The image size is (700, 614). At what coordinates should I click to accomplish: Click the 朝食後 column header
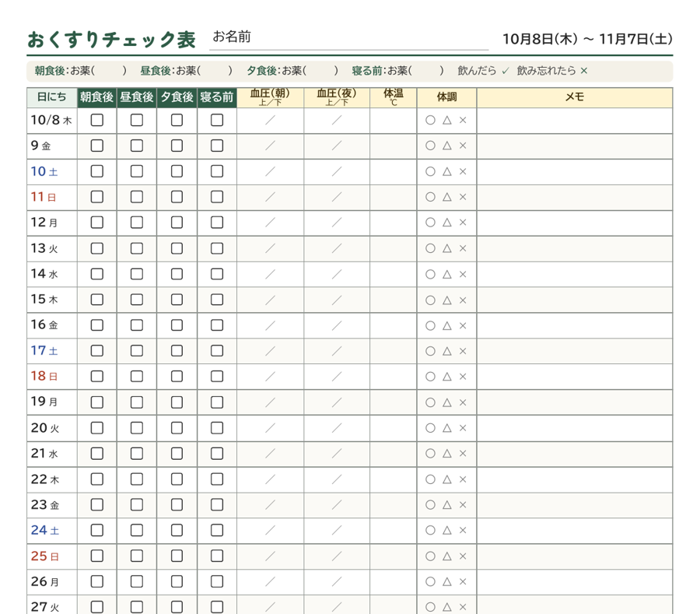point(97,97)
